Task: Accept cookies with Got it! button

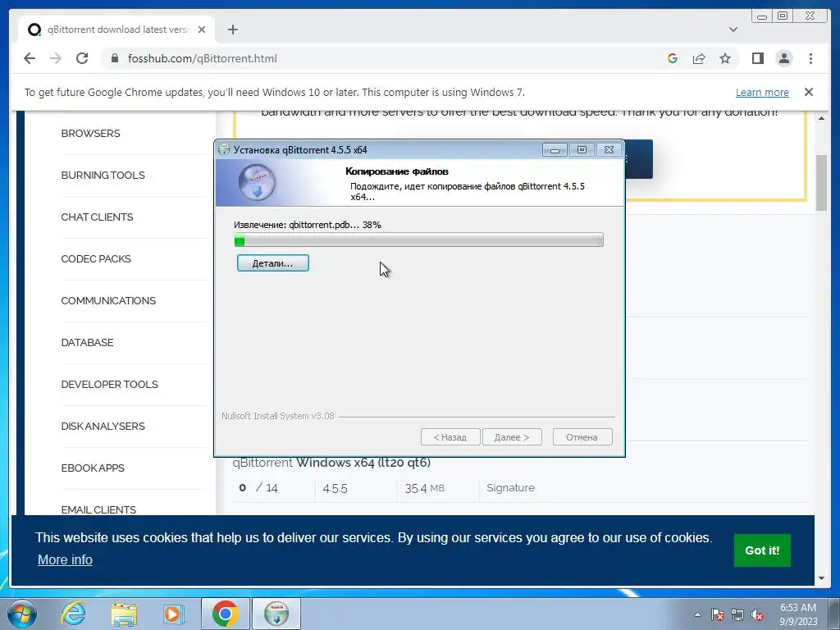Action: tap(762, 550)
